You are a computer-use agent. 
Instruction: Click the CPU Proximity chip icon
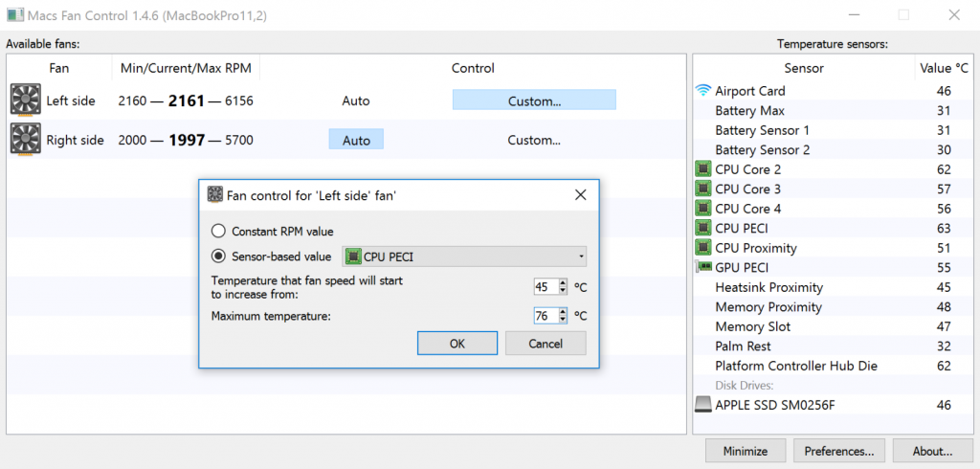[703, 248]
